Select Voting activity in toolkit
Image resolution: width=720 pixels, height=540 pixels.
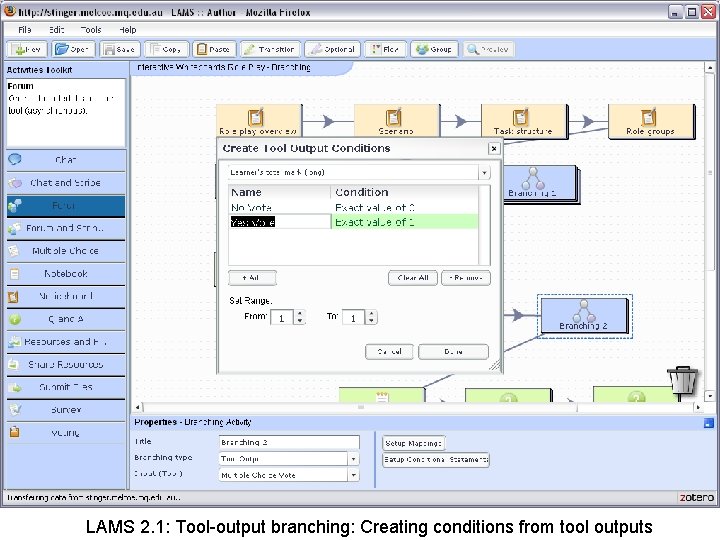(x=66, y=433)
